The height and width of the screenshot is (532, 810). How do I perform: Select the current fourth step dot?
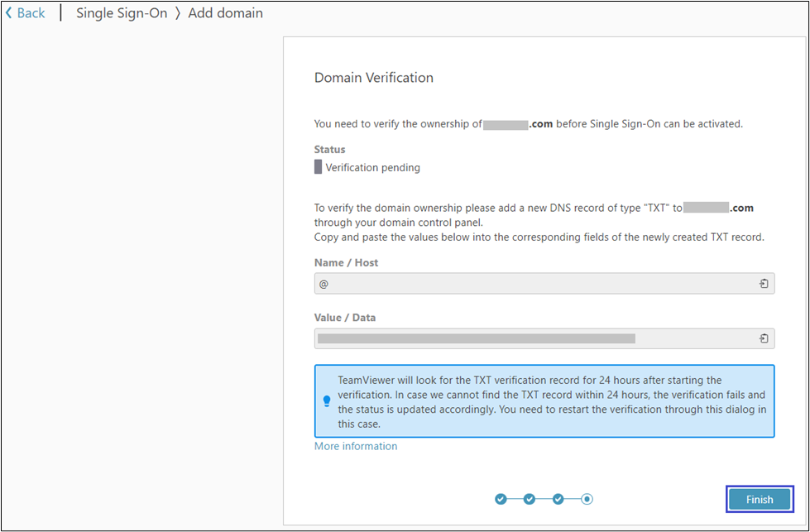click(587, 499)
